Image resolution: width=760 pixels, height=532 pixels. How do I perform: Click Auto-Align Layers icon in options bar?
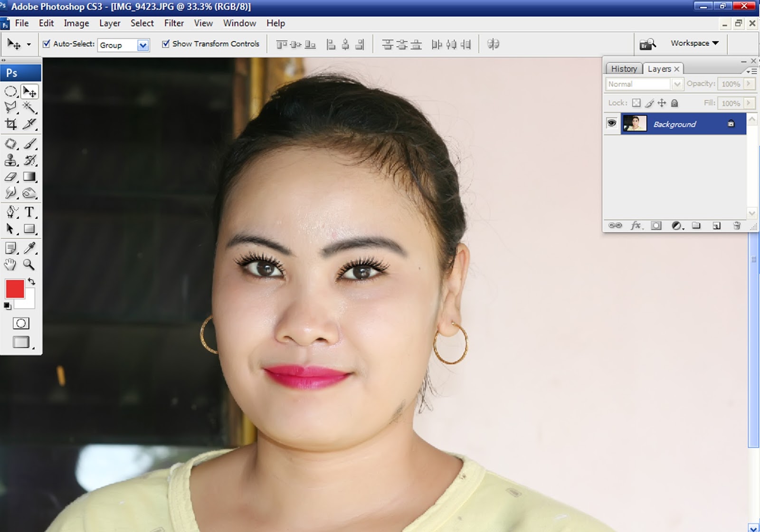493,44
